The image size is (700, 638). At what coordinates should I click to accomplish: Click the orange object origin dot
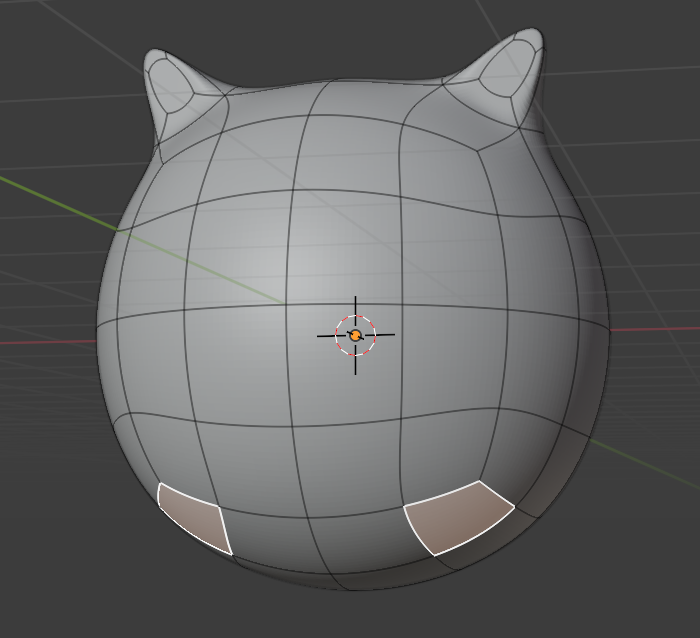[x=355, y=335]
